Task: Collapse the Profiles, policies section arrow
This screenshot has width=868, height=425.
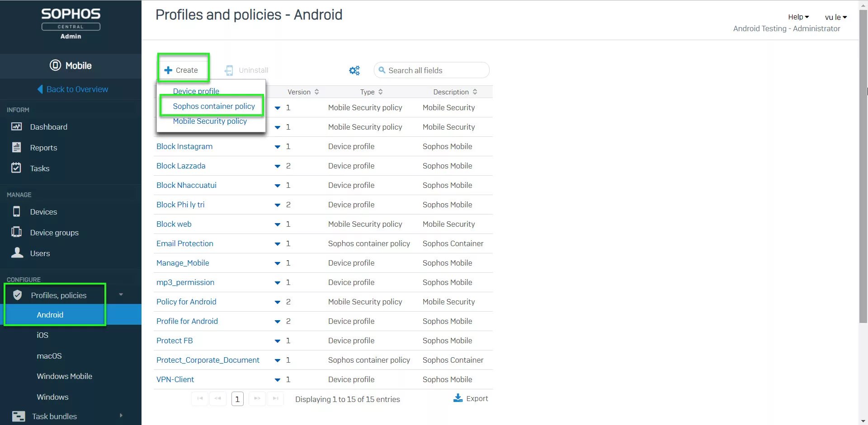Action: tap(121, 294)
